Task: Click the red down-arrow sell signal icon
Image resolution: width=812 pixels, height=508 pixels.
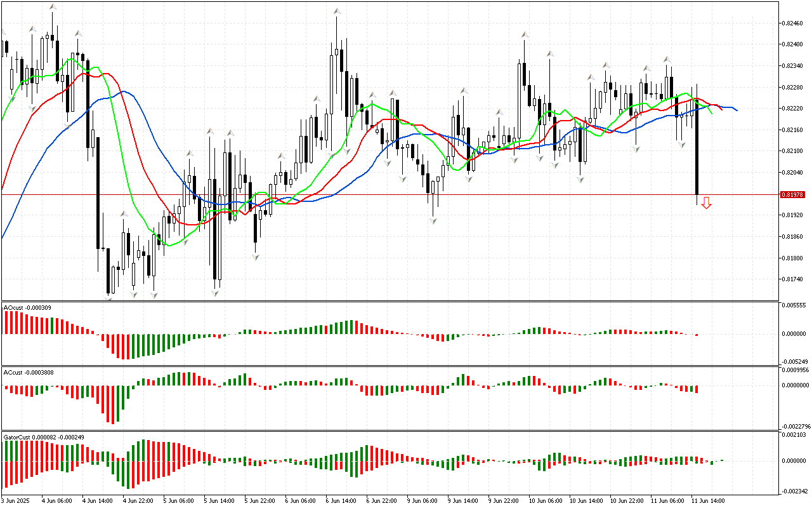Action: coord(706,203)
